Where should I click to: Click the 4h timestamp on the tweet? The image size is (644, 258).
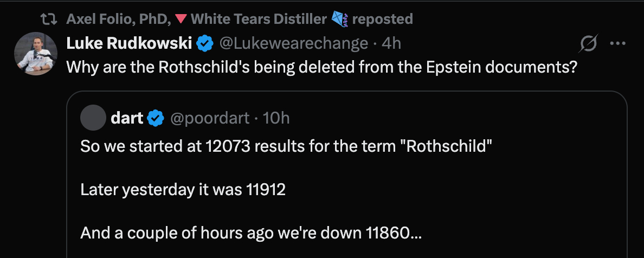(391, 43)
